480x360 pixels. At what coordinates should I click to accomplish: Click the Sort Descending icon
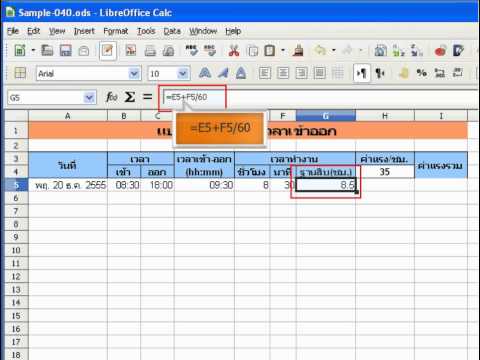[417, 51]
